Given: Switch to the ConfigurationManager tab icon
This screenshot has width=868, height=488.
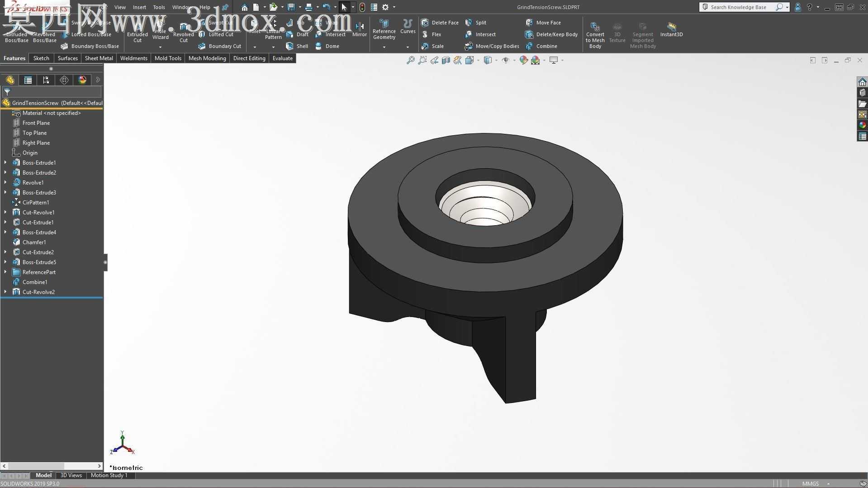Looking at the screenshot, I should pos(46,80).
